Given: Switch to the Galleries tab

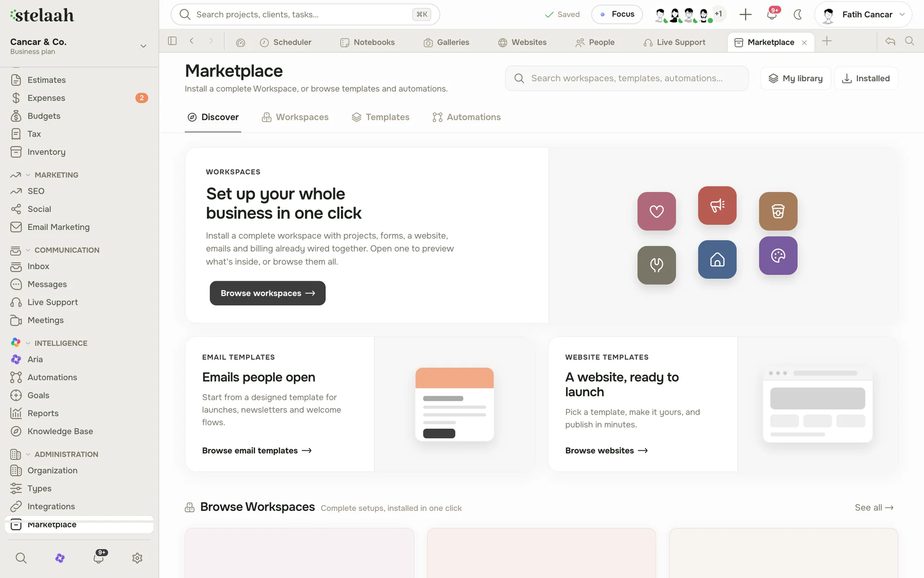Looking at the screenshot, I should tap(446, 42).
